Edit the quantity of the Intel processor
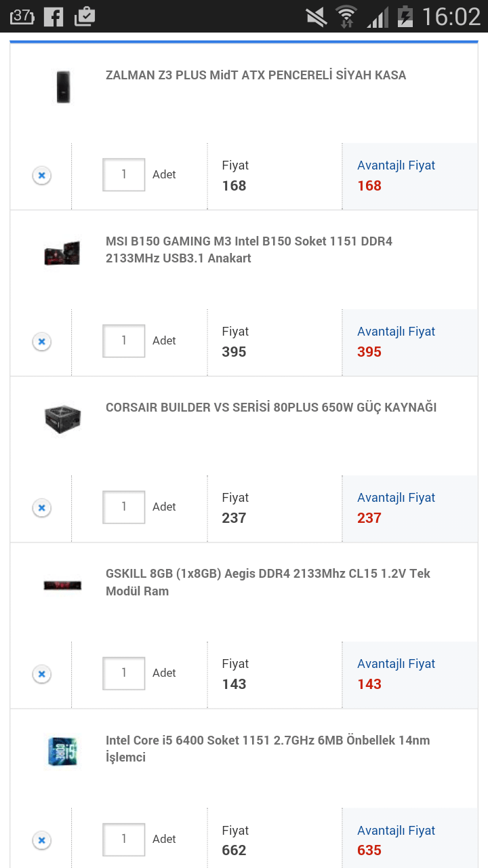Image resolution: width=488 pixels, height=868 pixels. (123, 839)
